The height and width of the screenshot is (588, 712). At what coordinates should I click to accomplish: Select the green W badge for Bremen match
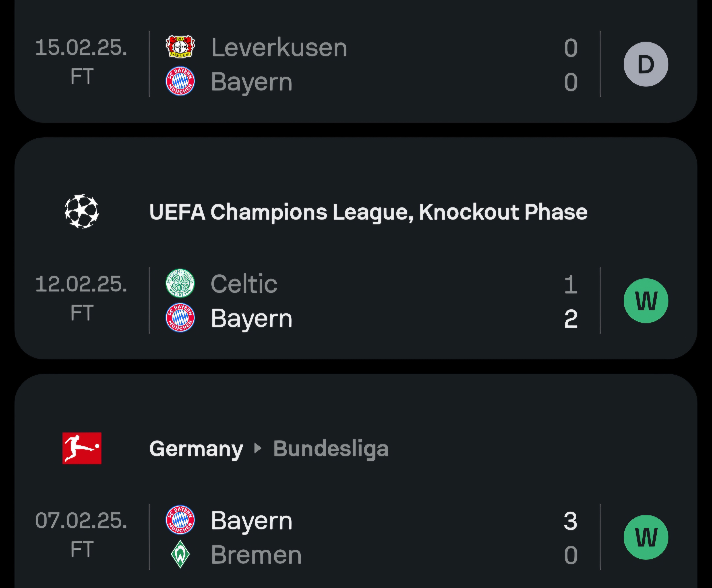[646, 537]
